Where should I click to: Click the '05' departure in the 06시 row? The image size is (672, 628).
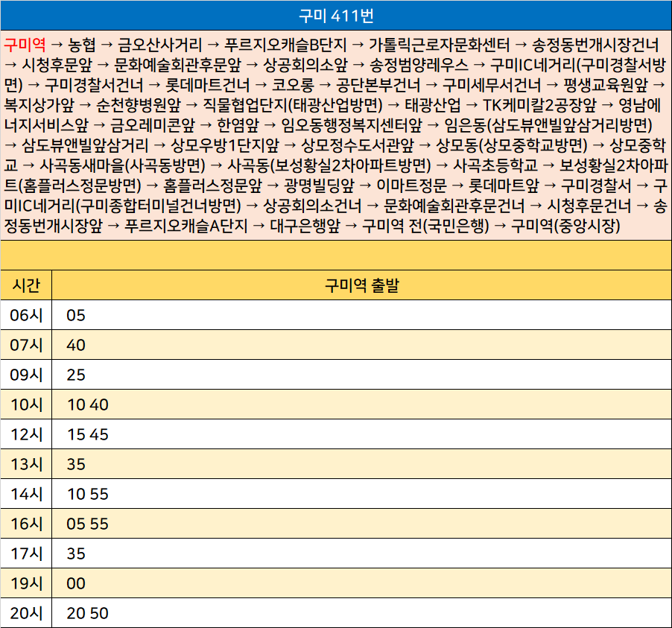tap(76, 315)
